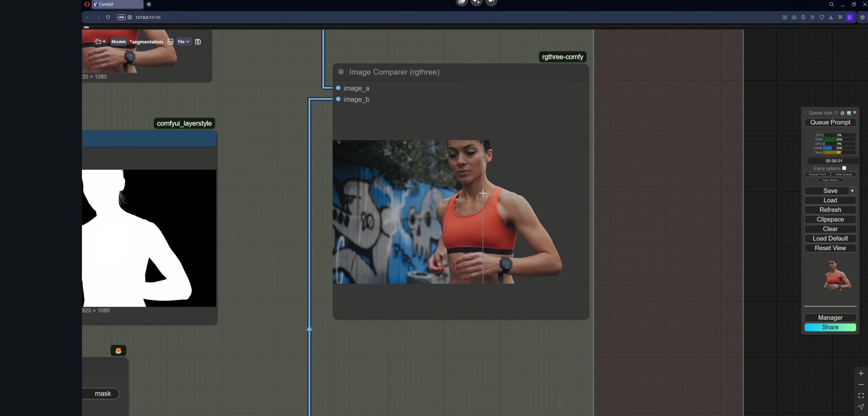Screen dimensions: 868x416
Task: Click the image icon next to segmentation
Action: [x=170, y=42]
